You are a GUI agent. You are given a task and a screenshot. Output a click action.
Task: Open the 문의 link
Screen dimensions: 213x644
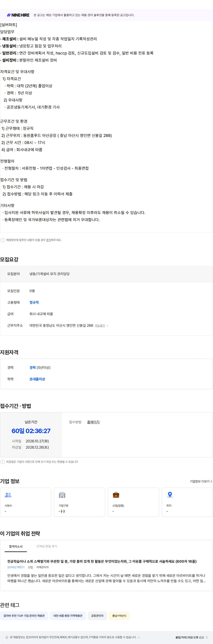click(49, 240)
